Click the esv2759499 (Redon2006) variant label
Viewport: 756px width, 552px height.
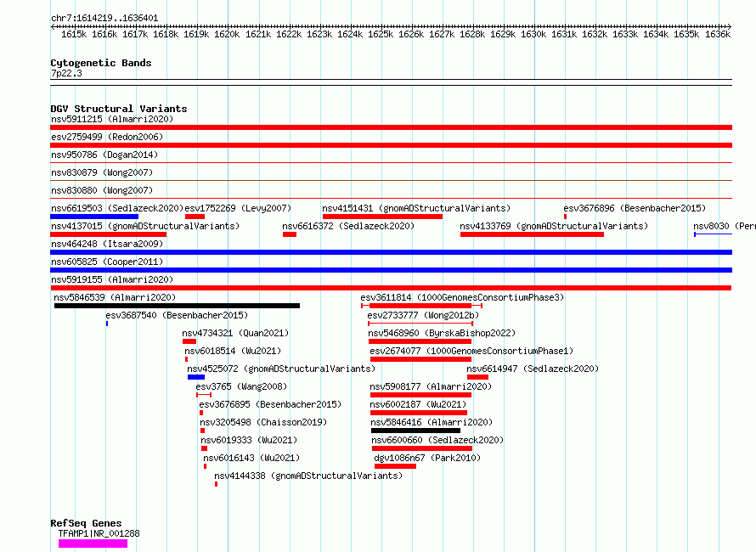click(107, 137)
